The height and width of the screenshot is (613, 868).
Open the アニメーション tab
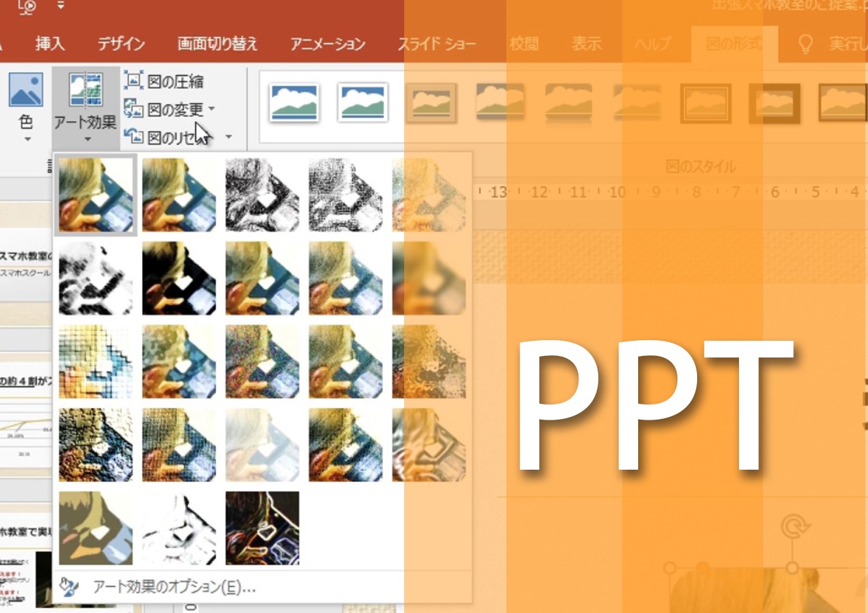point(327,45)
